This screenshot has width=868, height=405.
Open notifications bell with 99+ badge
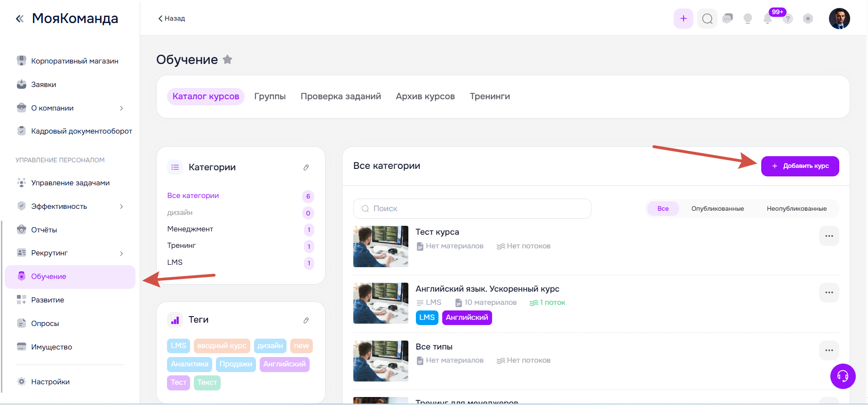(x=768, y=19)
